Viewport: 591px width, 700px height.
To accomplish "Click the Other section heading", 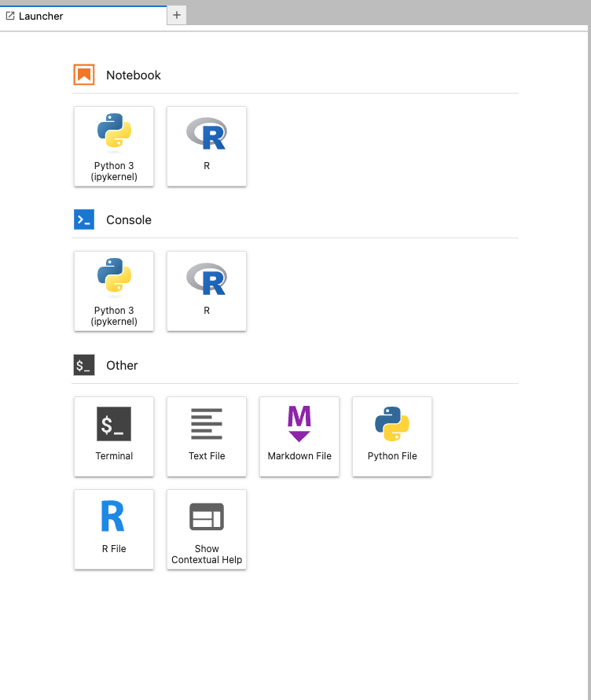I will pos(122,365).
